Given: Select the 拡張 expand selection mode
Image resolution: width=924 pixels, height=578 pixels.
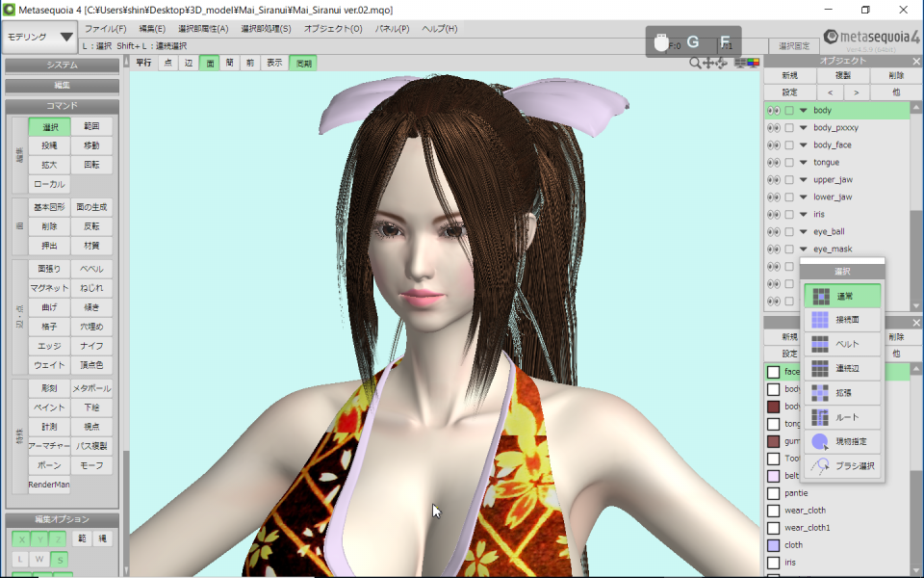Looking at the screenshot, I should pos(842,393).
